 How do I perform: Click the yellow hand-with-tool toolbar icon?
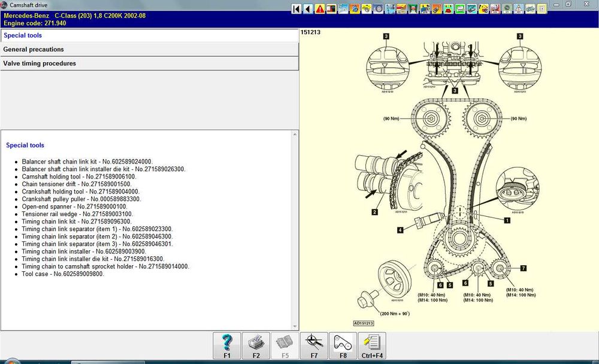click(x=367, y=9)
